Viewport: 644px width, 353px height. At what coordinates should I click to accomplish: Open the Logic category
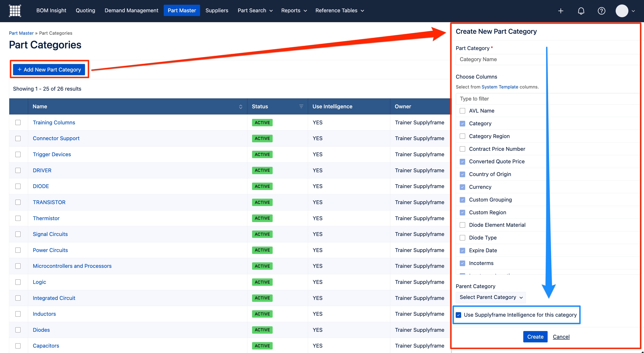(39, 282)
